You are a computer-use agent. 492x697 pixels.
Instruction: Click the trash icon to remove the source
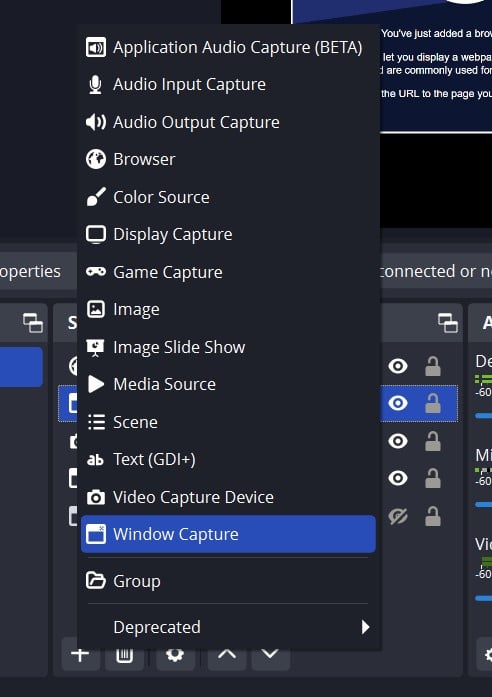point(124,654)
